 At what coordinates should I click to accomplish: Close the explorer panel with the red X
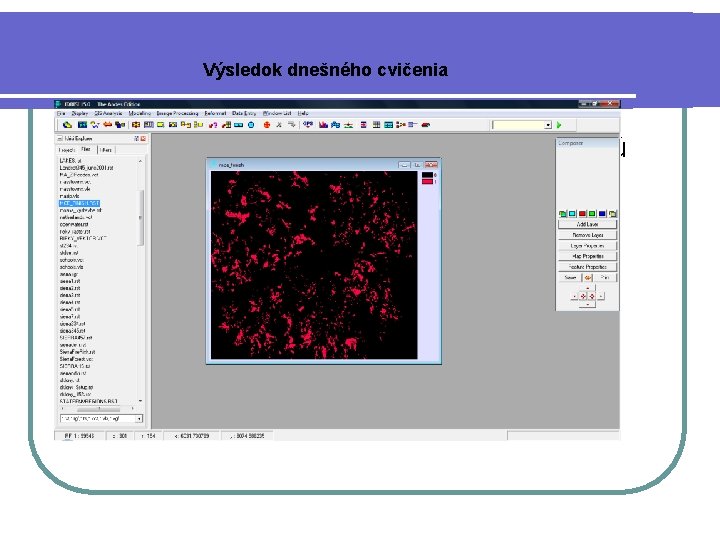pyautogui.click(x=143, y=139)
